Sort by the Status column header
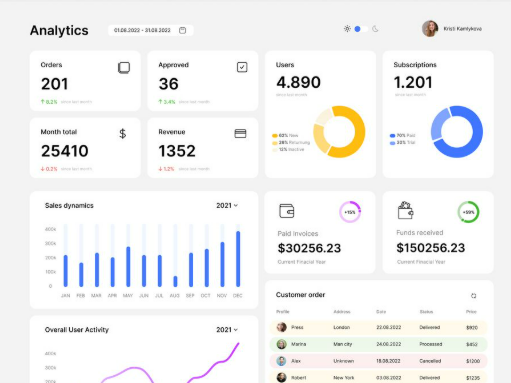Image resolution: width=511 pixels, height=383 pixels. coord(426,312)
